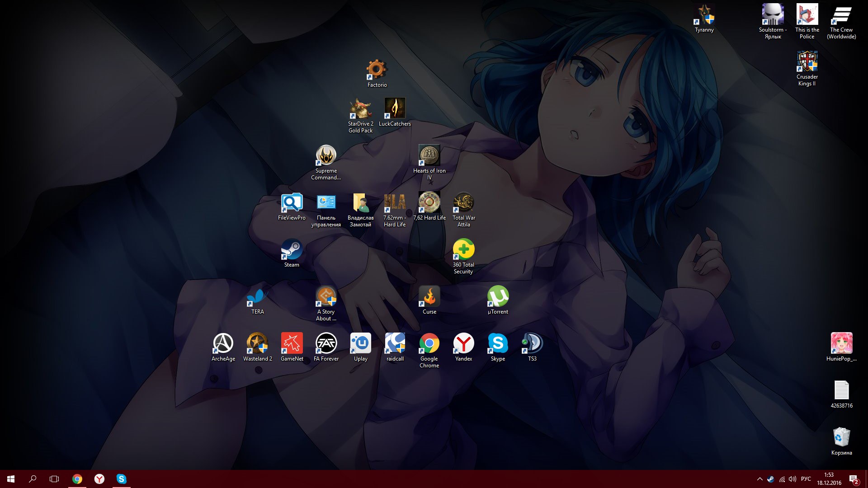Image resolution: width=868 pixels, height=488 pixels.
Task: Open Action Center notifications icon
Action: (853, 479)
